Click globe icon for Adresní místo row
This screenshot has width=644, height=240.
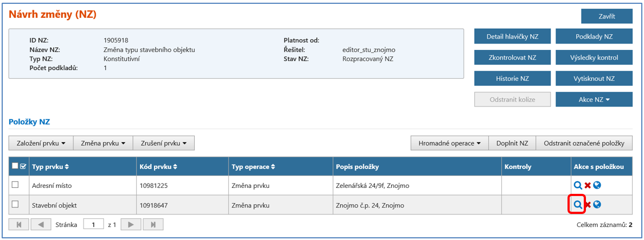click(597, 186)
